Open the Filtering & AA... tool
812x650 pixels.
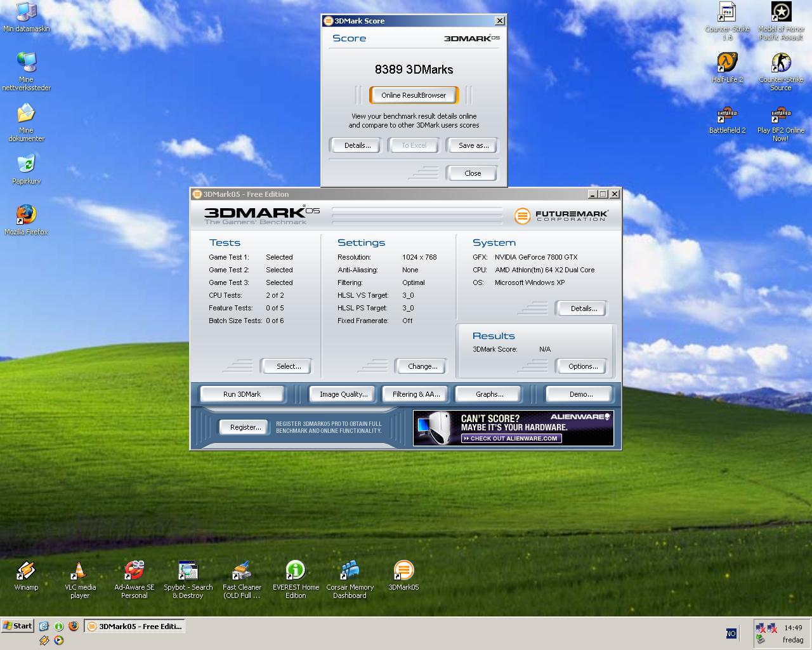pos(416,394)
